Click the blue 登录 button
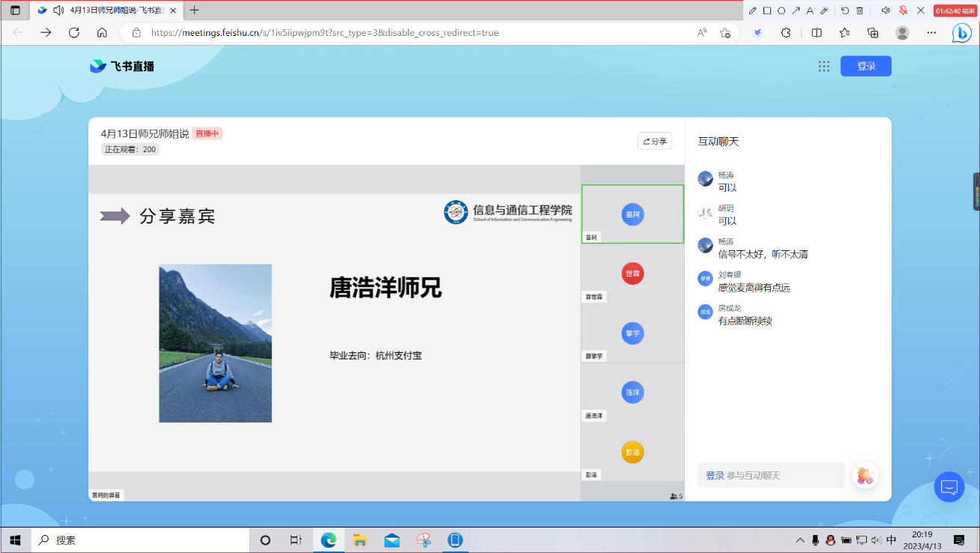This screenshot has height=553, width=980. (865, 66)
